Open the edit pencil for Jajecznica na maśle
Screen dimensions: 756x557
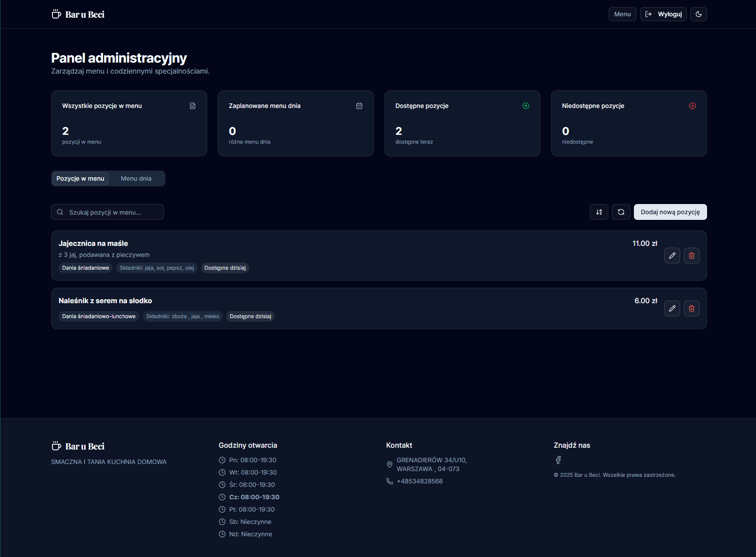click(x=672, y=256)
